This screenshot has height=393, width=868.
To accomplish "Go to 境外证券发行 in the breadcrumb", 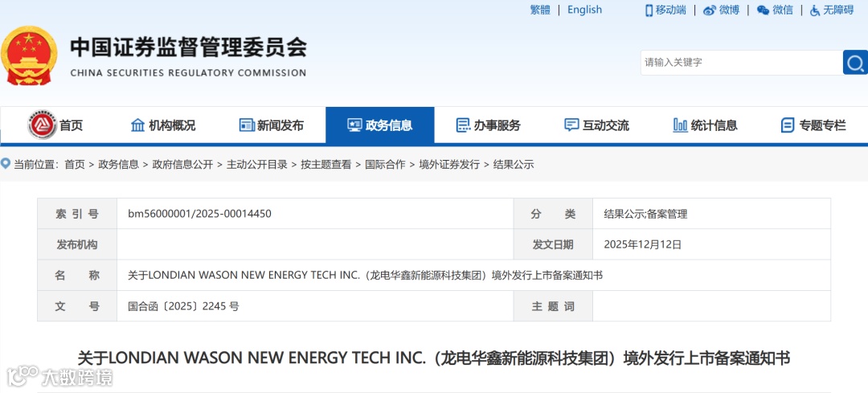I will 449,165.
